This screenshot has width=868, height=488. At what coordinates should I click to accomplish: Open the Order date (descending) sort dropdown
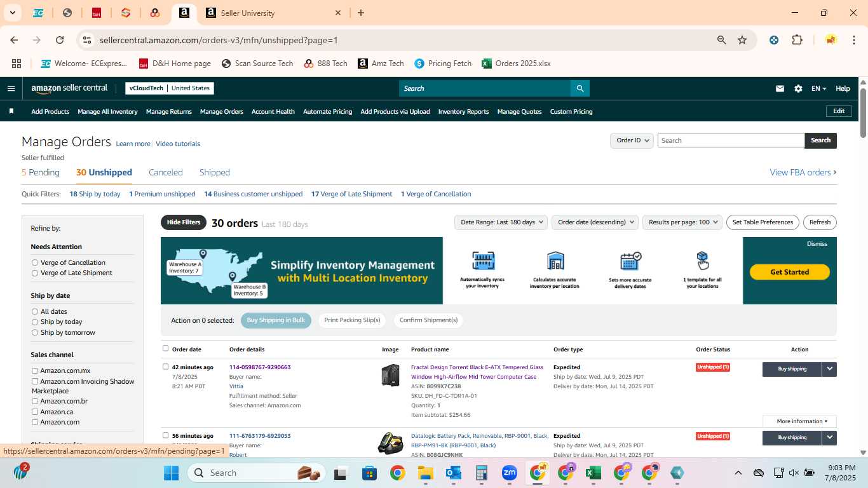coord(595,222)
